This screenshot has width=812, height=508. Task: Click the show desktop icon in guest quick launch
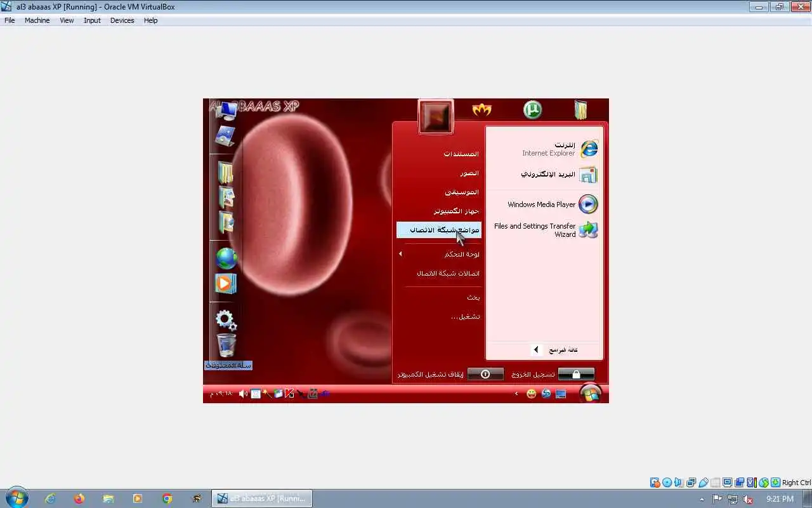[x=561, y=394]
